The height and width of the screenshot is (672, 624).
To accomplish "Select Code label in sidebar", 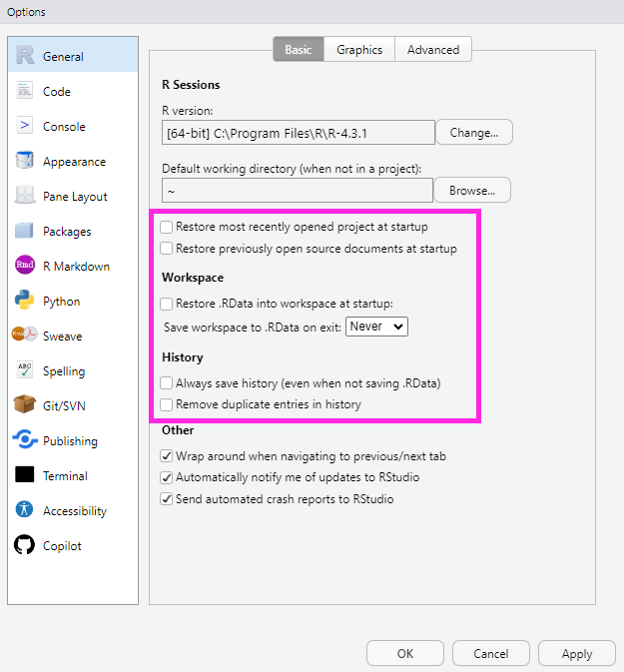I will click(57, 91).
